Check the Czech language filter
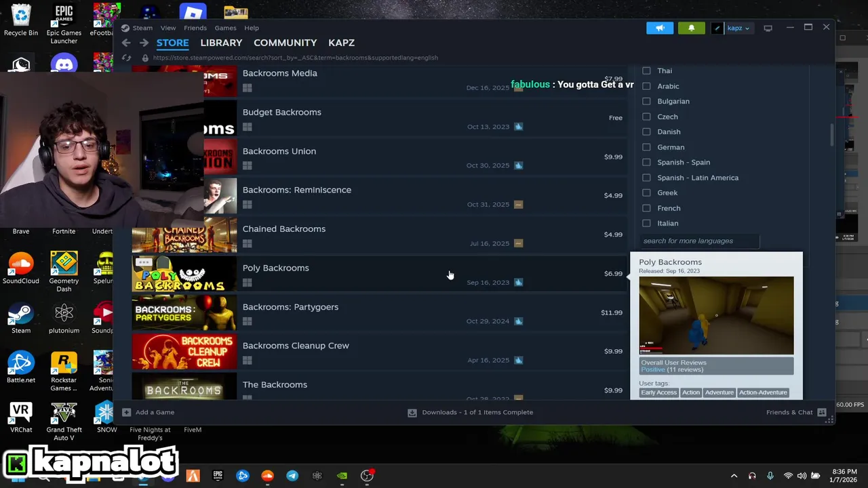868x488 pixels. (646, 117)
